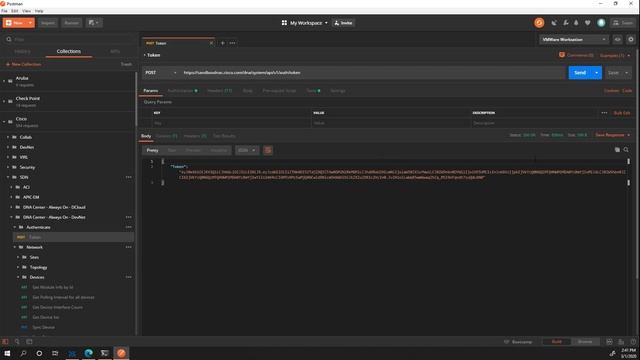Viewport: 640px width, 360px height.
Task: Open Get Device Interface Count request
Action: 58,307
